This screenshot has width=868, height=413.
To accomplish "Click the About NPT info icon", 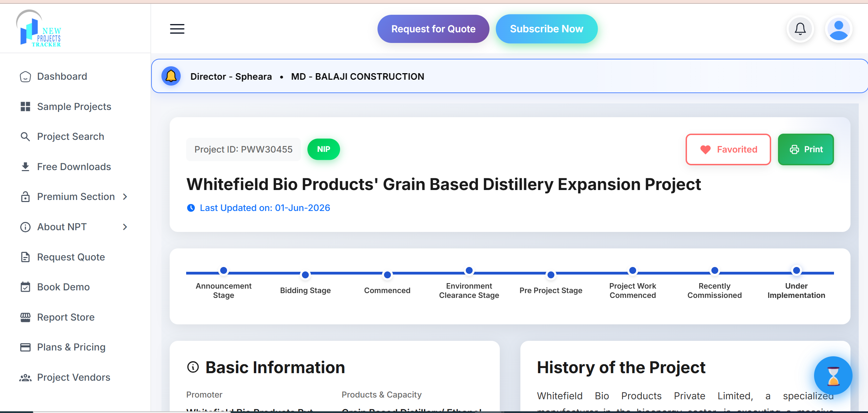I will pyautogui.click(x=25, y=227).
